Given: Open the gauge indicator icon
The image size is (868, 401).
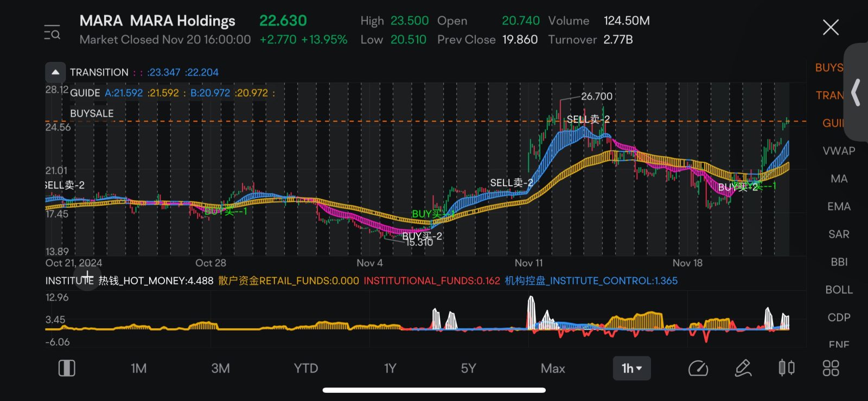Looking at the screenshot, I should pos(698,368).
